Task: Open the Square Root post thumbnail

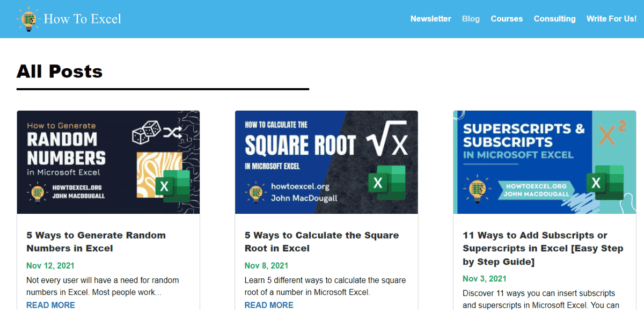Action: [x=326, y=162]
